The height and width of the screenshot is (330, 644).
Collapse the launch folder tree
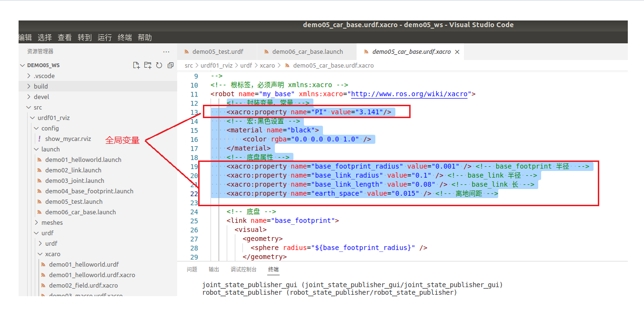click(x=36, y=149)
